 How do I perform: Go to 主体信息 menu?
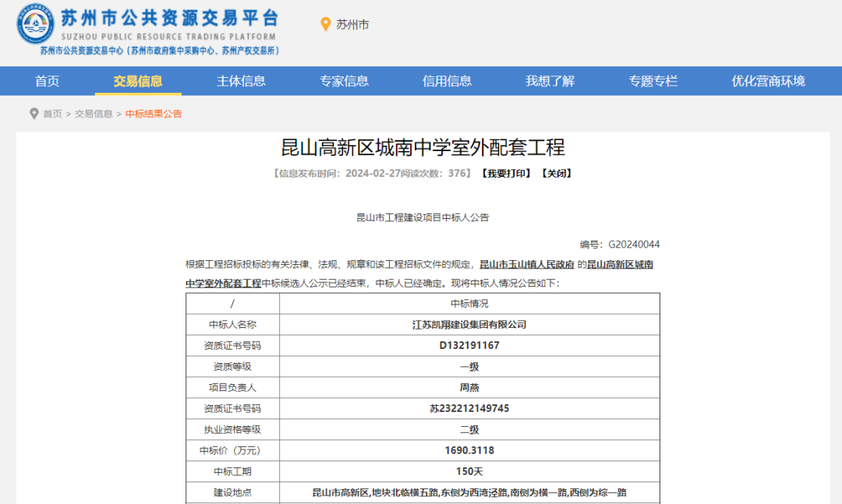[241, 81]
